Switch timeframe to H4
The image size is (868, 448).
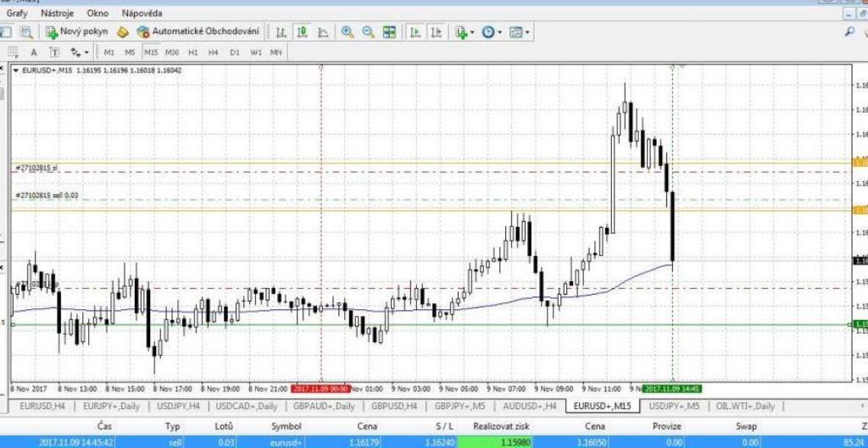(x=214, y=53)
